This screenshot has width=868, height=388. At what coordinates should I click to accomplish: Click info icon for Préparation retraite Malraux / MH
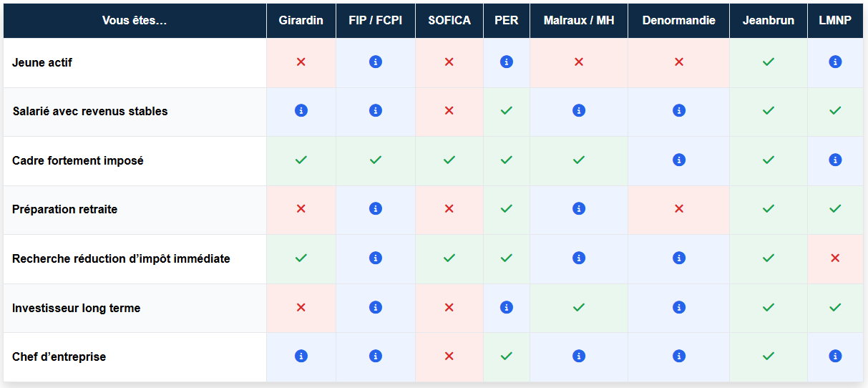[x=579, y=209]
